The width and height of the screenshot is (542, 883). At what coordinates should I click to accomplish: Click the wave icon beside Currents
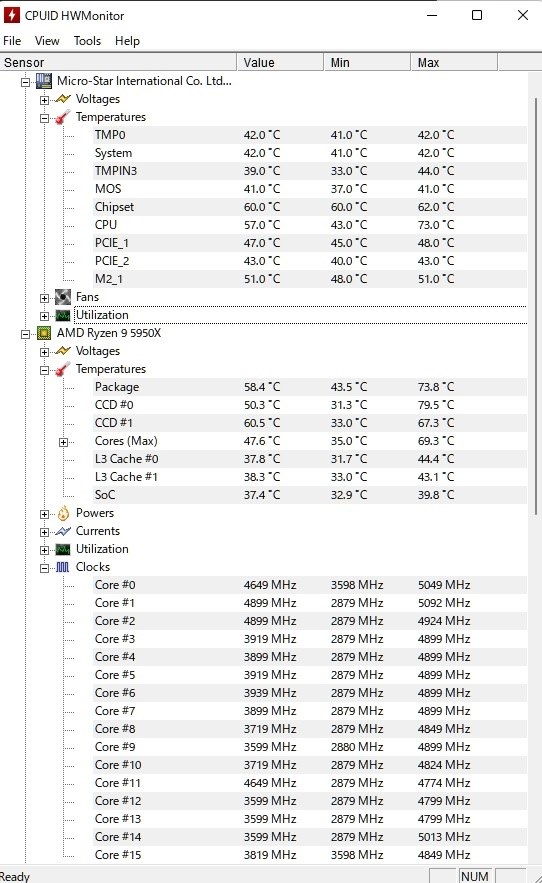tap(63, 531)
